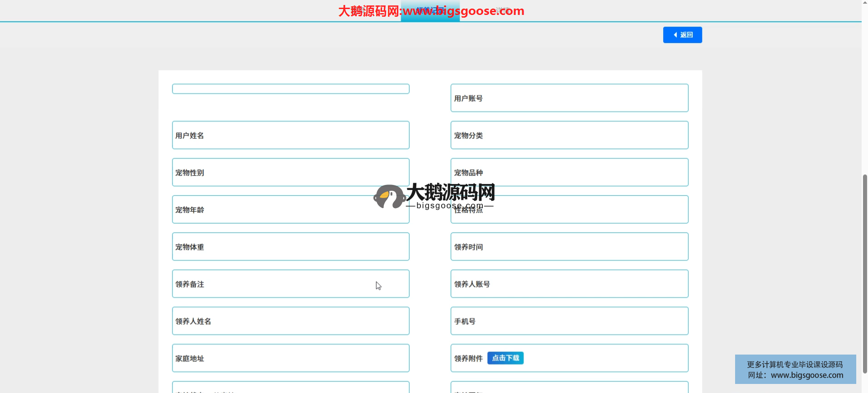
Task: Click the empty box above 用户姓名
Action: [290, 89]
